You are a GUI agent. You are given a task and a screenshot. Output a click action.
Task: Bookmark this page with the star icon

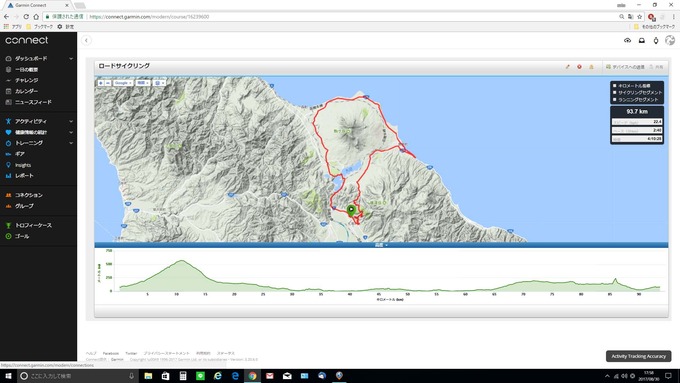639,16
